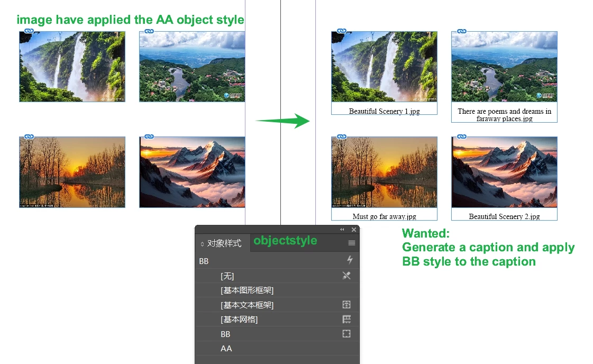Click the Quick Apply lightning bolt icon

(350, 260)
